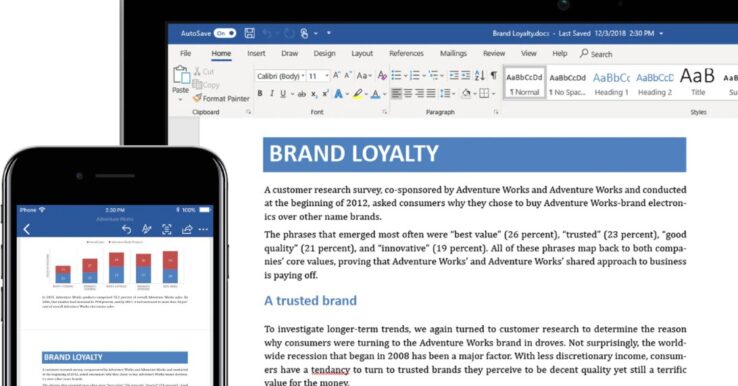Apply the Normal style

[x=524, y=83]
